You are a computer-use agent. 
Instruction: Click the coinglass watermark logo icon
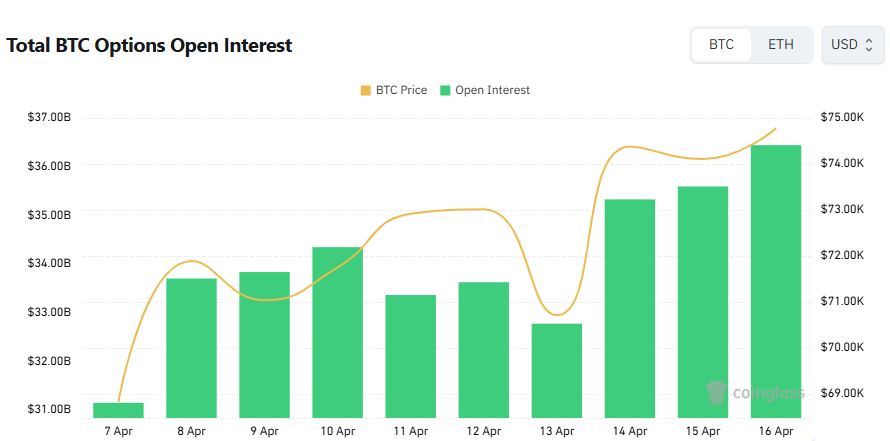click(716, 391)
